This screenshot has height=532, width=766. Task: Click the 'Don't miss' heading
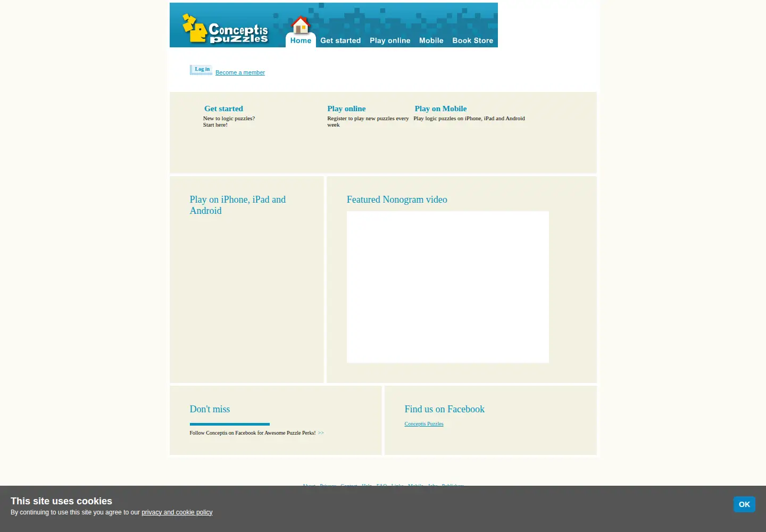[210, 409]
